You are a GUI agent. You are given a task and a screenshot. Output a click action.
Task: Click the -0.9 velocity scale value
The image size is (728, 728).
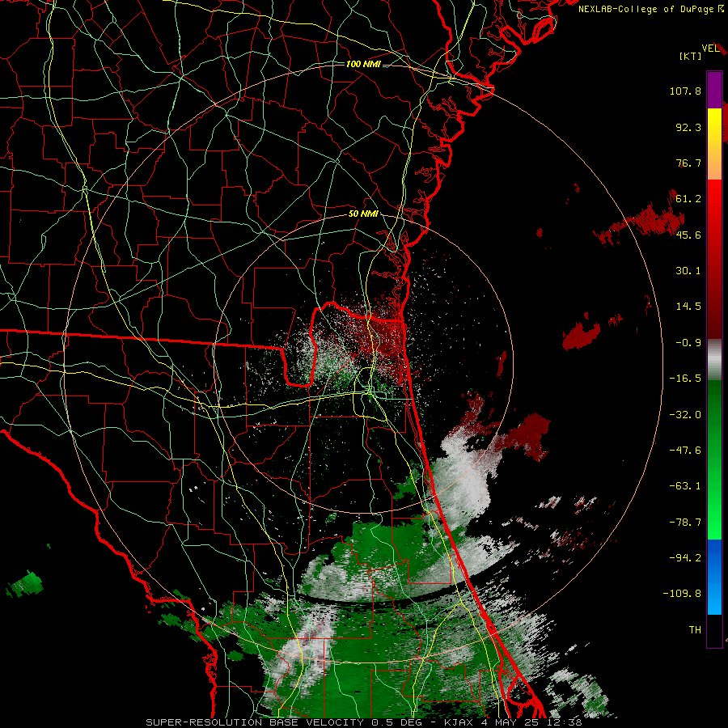pos(688,342)
